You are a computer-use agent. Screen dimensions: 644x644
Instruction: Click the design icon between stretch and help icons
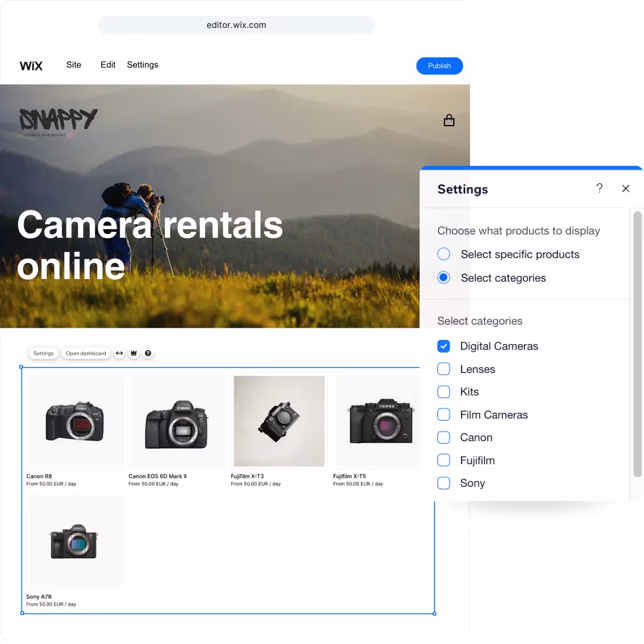coord(134,353)
